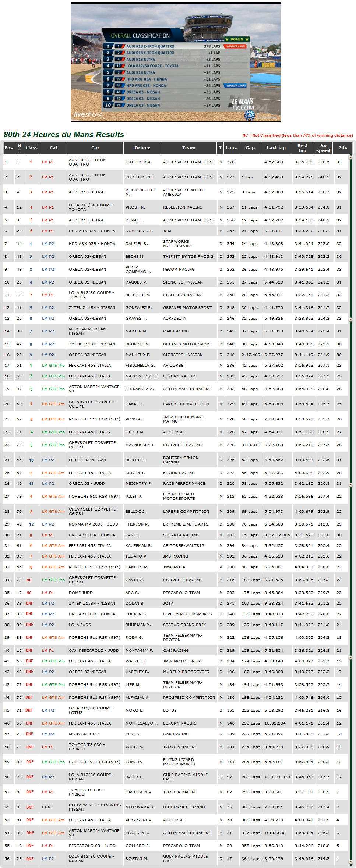
Task: Select driver PROST N.
Action: [x=135, y=207]
